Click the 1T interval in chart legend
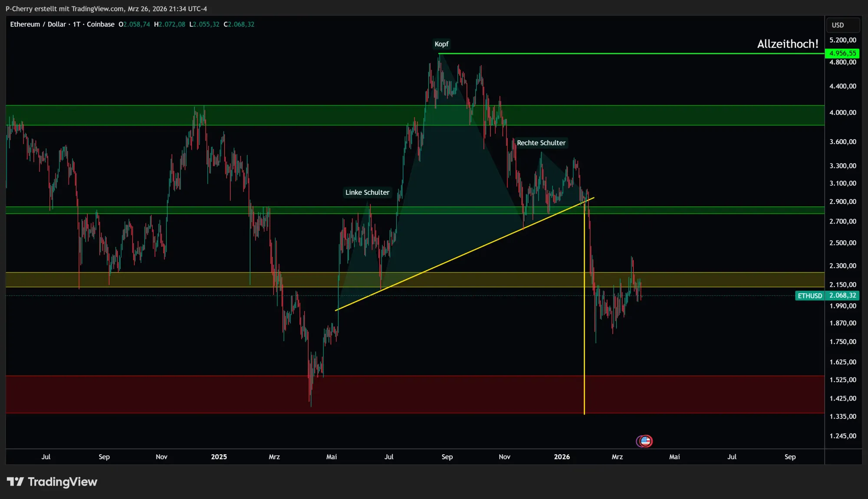This screenshot has width=868, height=499. coord(76,24)
